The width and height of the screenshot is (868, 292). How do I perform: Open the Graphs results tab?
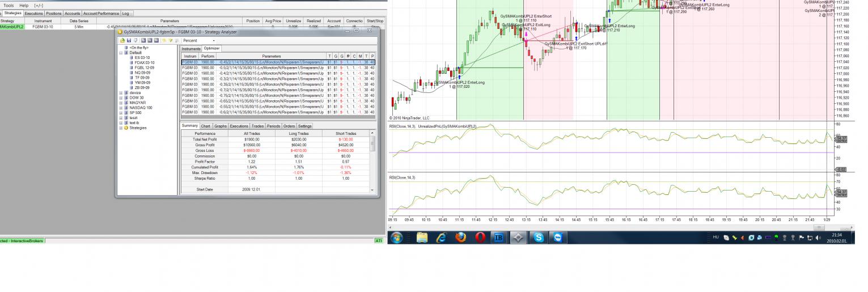221,126
